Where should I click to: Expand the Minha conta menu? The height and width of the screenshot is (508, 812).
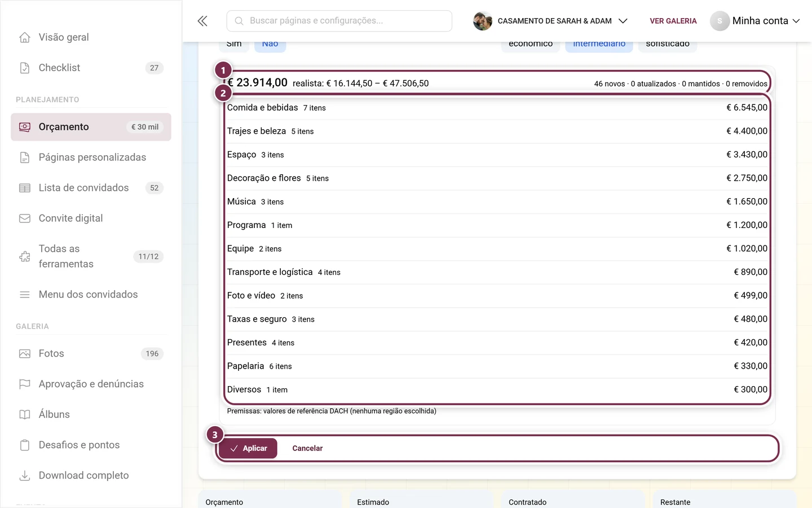tap(756, 21)
